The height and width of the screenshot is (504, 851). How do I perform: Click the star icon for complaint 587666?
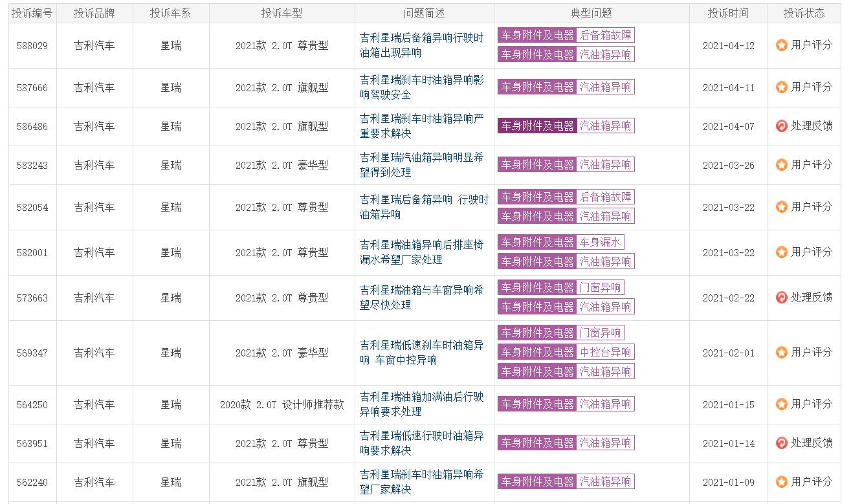point(782,87)
